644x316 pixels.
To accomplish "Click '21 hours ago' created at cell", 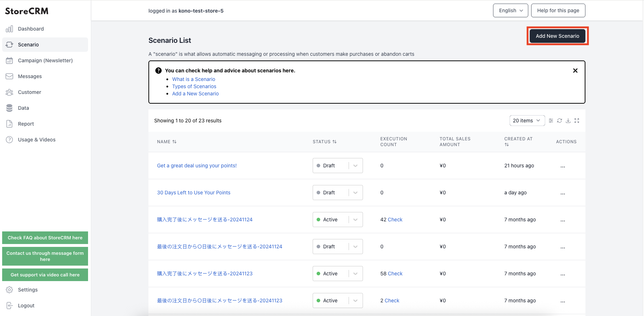I will click(519, 166).
